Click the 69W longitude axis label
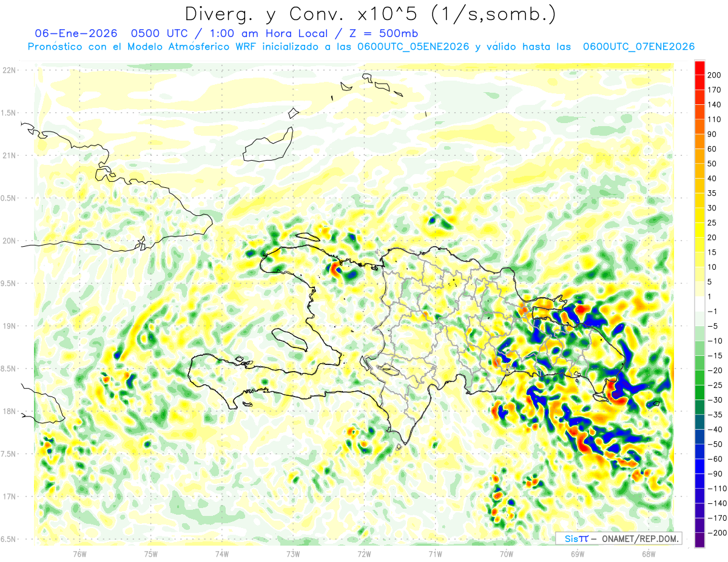Image resolution: width=728 pixels, height=562 pixels. 578,554
